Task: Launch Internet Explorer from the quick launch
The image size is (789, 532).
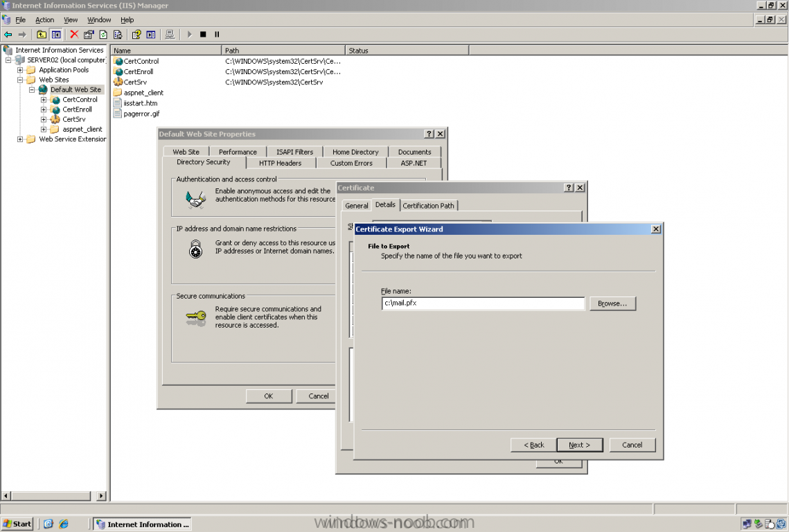Action: [64, 524]
